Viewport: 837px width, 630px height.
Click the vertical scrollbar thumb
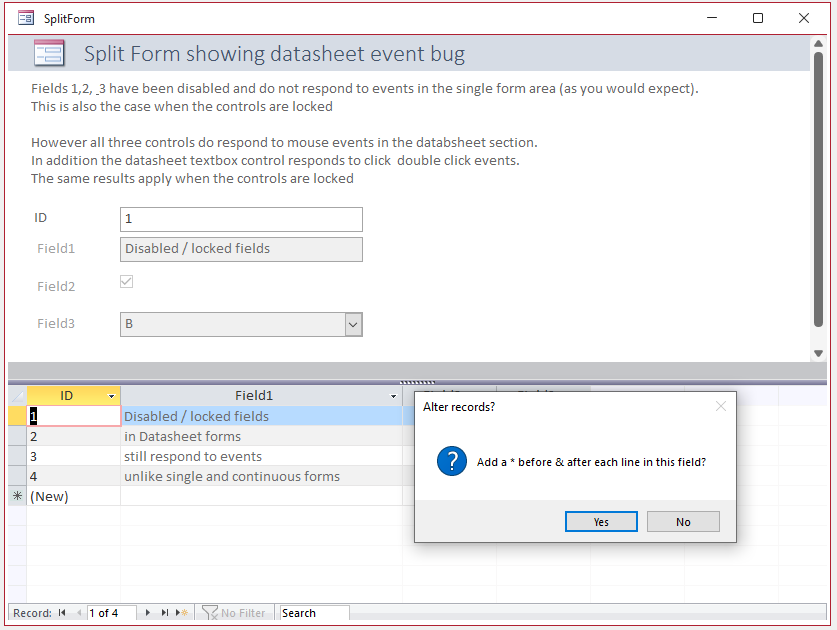[x=818, y=189]
